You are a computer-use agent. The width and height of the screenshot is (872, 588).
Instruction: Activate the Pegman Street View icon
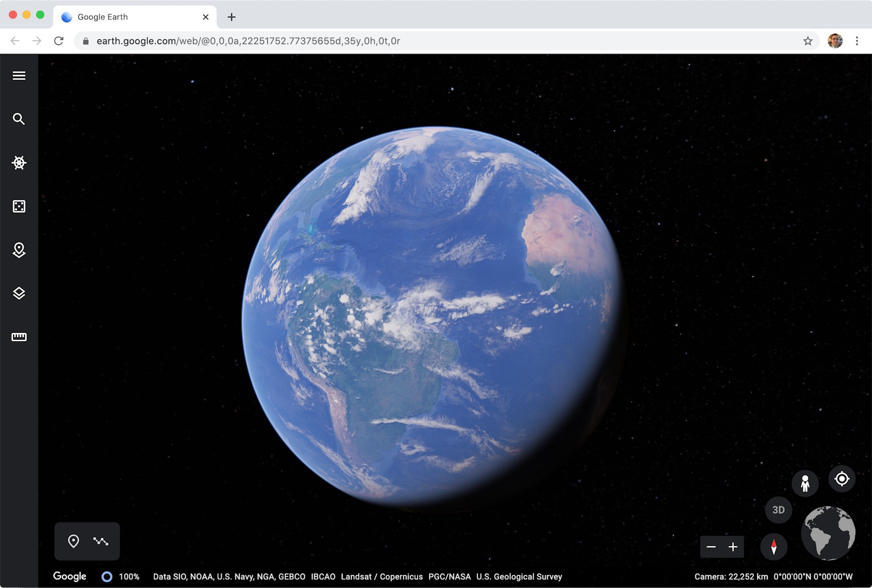805,483
